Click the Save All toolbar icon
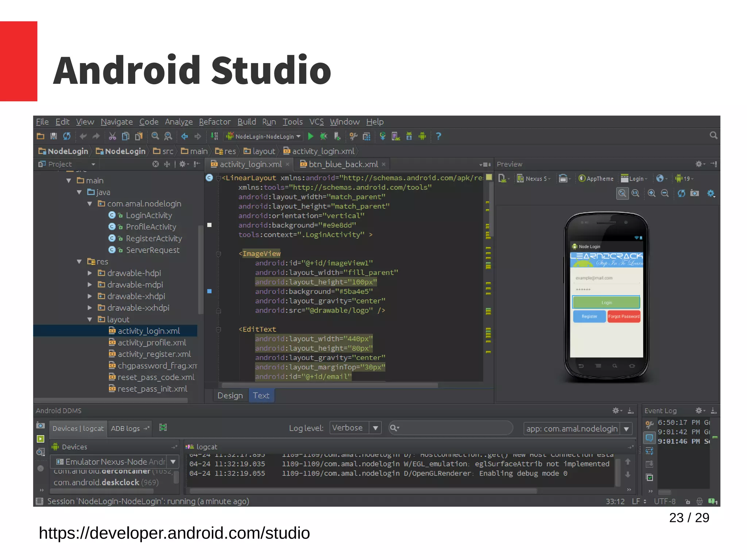Image resolution: width=747 pixels, height=560 pixels. 54,136
